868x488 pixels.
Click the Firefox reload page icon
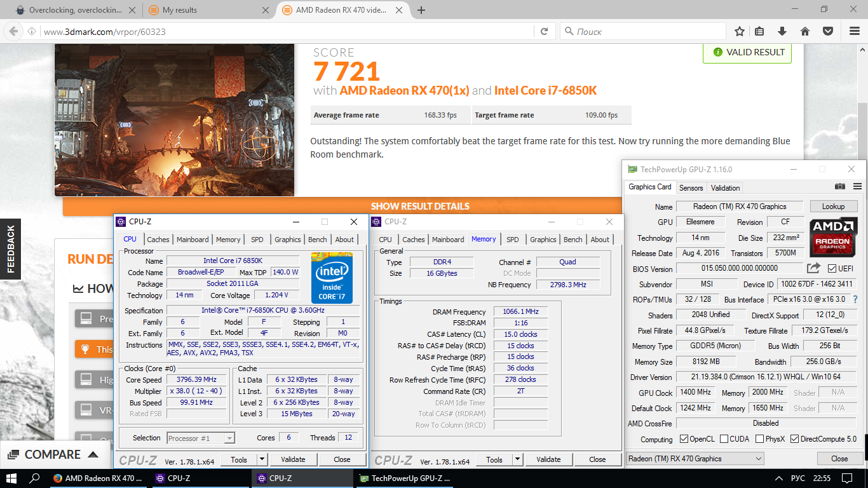tap(545, 31)
